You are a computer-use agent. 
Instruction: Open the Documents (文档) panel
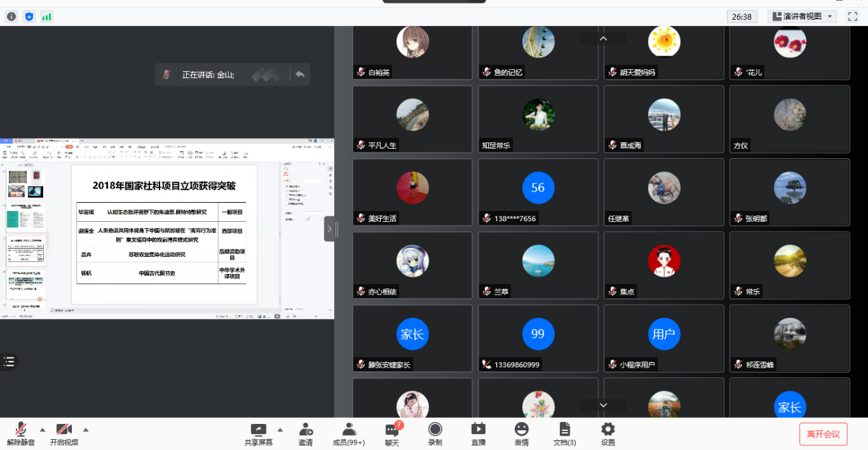click(565, 434)
